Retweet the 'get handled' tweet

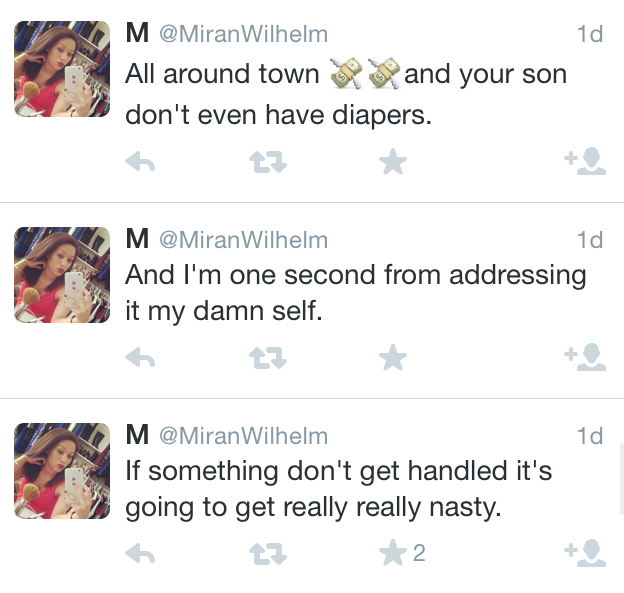pos(266,553)
